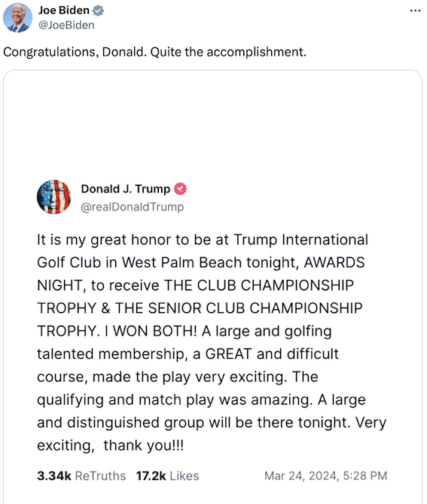This screenshot has width=427, height=504.
Task: Click the quoted post body text
Action: (x=212, y=342)
